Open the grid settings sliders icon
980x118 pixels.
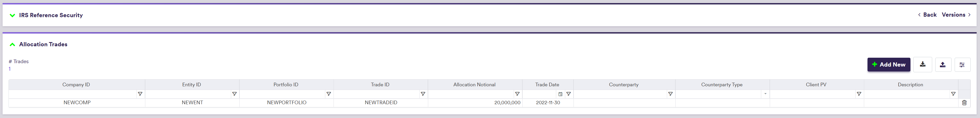click(962, 64)
